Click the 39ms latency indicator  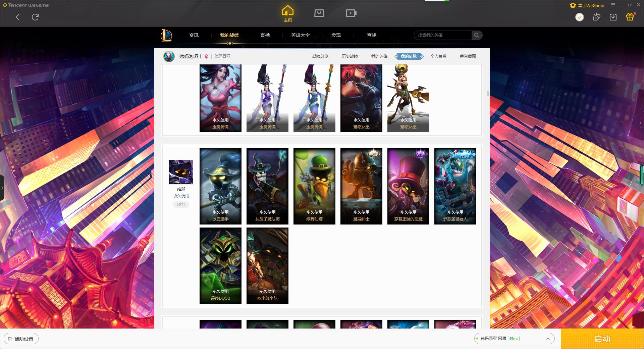tap(514, 339)
